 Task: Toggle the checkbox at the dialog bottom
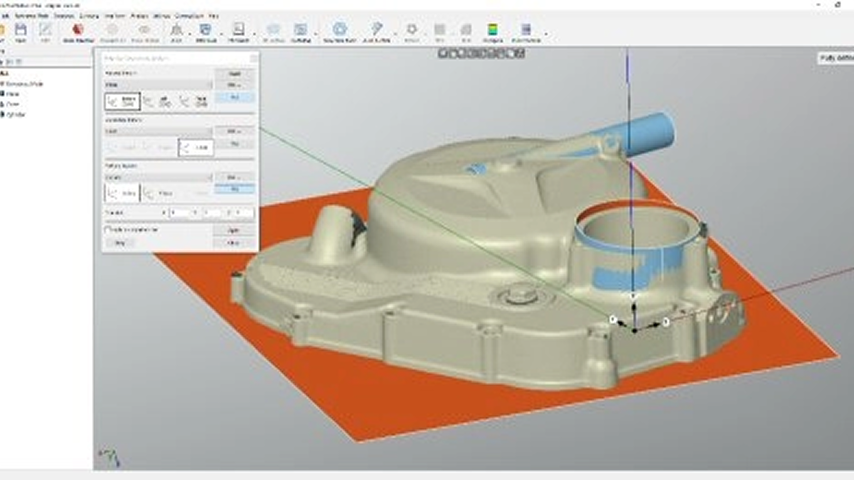coord(108,229)
